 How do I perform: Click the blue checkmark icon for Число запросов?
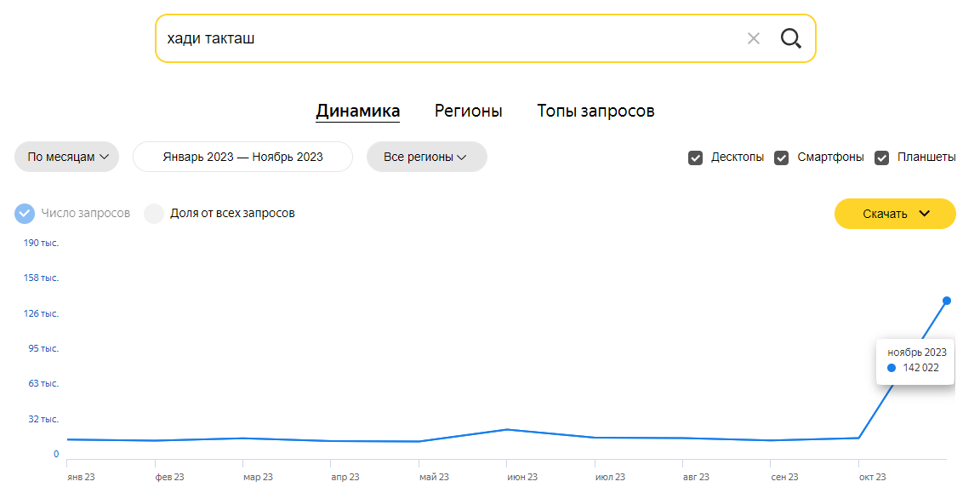25,214
